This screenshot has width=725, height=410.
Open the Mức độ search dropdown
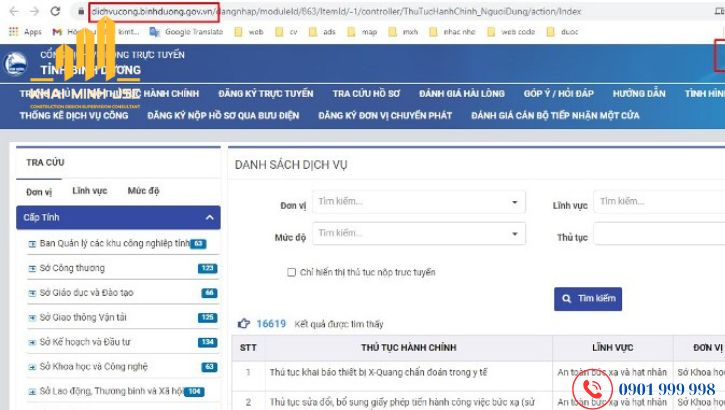[x=419, y=233]
